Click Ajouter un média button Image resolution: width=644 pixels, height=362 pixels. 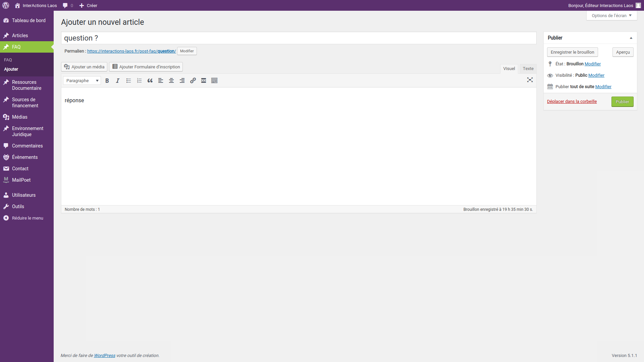84,67
